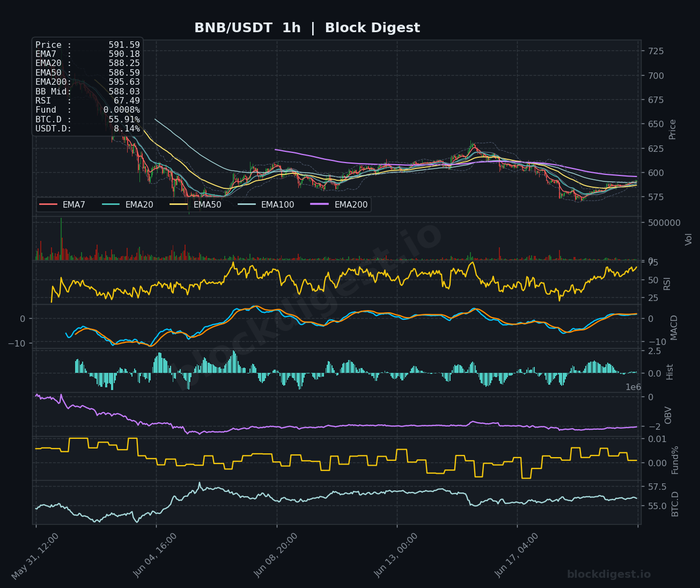Click the EMA200 value 595.63
This screenshot has width=700, height=588.
(124, 82)
